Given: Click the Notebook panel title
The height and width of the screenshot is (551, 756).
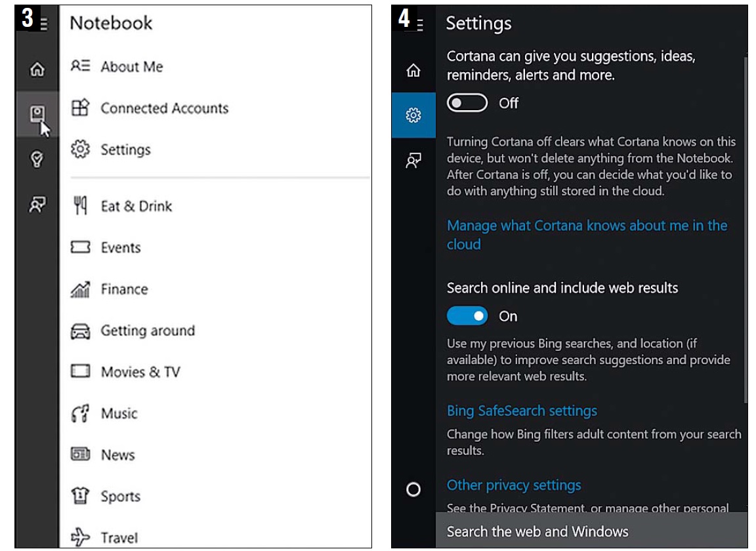Looking at the screenshot, I should pyautogui.click(x=111, y=23).
